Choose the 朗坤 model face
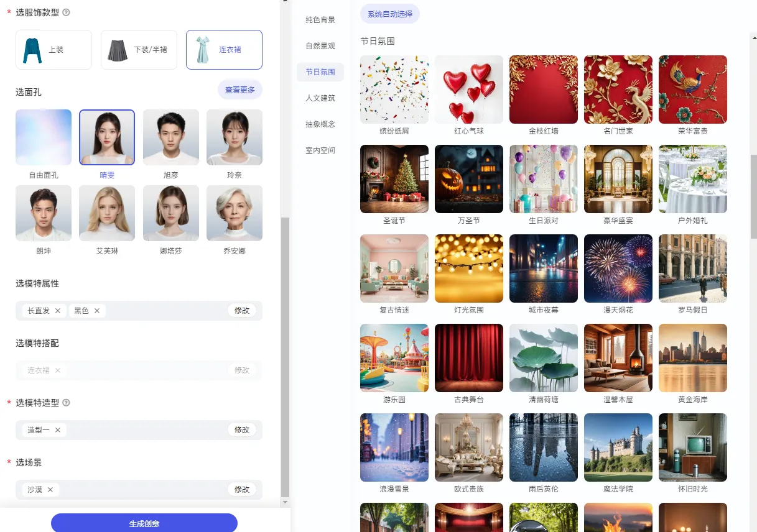757x532 pixels. pyautogui.click(x=44, y=213)
